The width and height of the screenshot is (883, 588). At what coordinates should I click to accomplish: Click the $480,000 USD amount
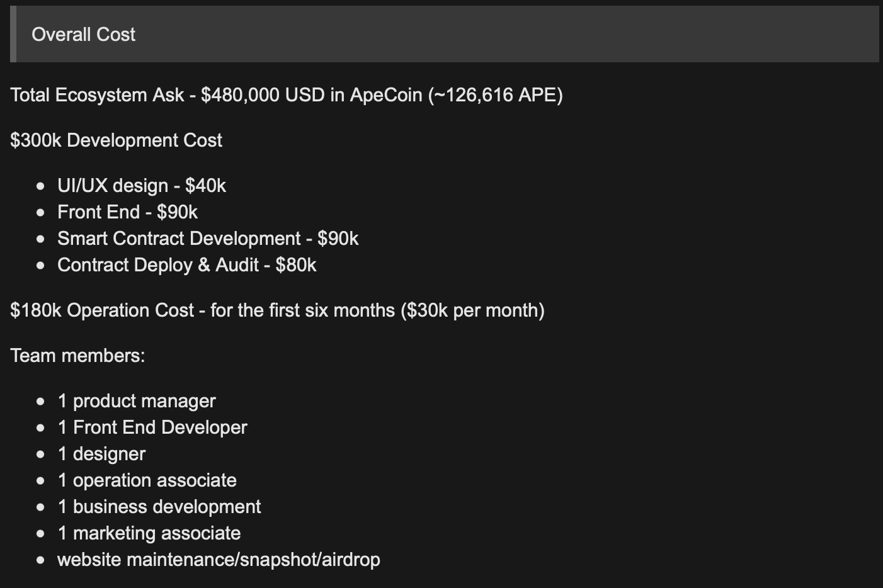(x=263, y=95)
